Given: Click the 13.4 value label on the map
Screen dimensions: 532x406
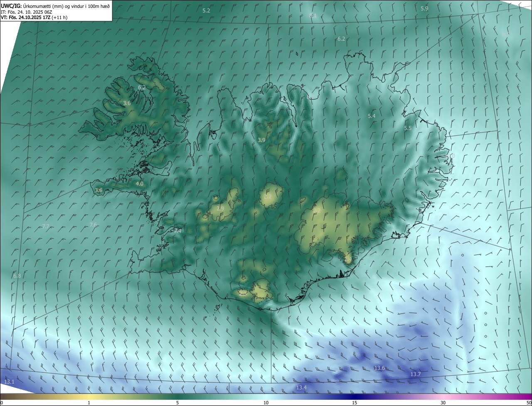Looking at the screenshot, I should pos(301,388).
